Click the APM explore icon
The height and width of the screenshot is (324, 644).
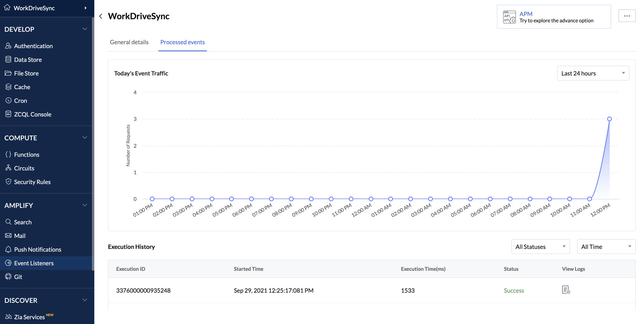click(x=509, y=17)
